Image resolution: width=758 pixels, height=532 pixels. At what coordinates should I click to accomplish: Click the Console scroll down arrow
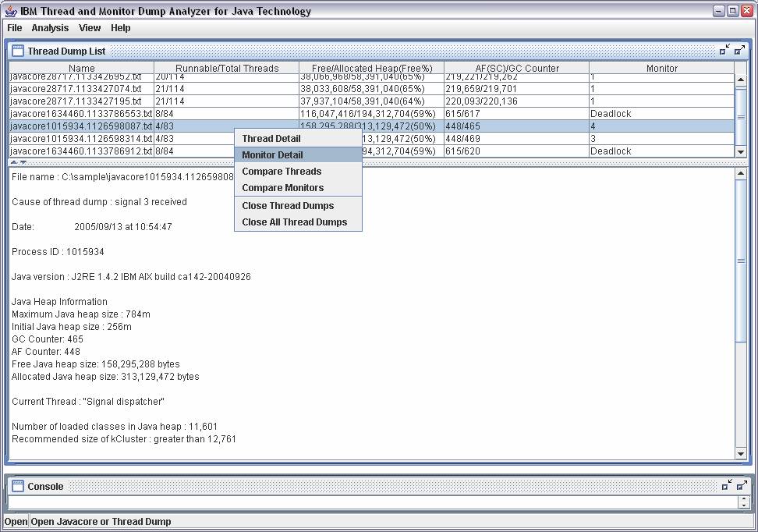click(x=745, y=505)
